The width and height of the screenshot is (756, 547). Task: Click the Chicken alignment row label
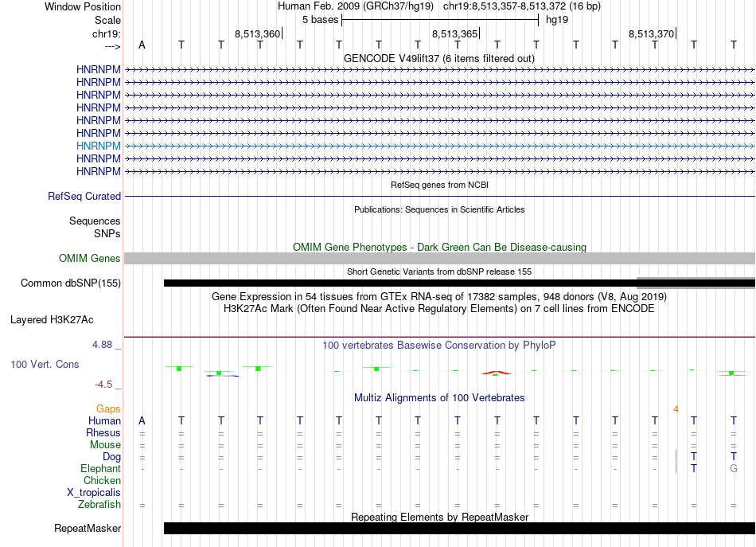click(102, 480)
